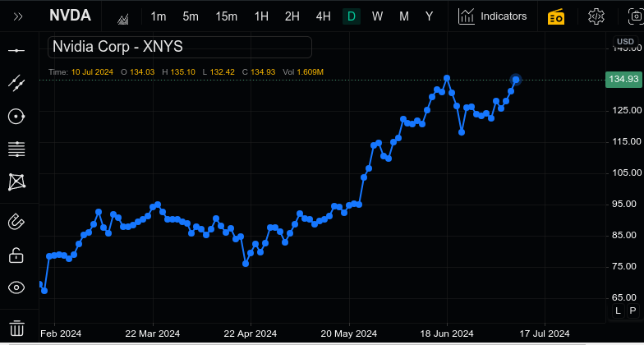Viewport: 644px width, 345px height.
Task: Click the Vol 1.609M value
Action: pos(303,72)
